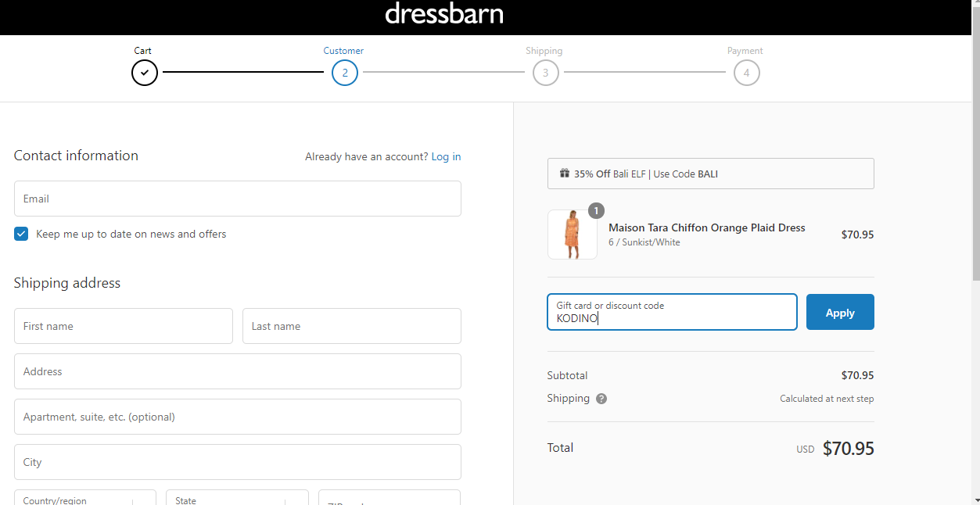Click the orange plaid dress thumbnail
Image resolution: width=980 pixels, height=505 pixels.
pos(573,235)
